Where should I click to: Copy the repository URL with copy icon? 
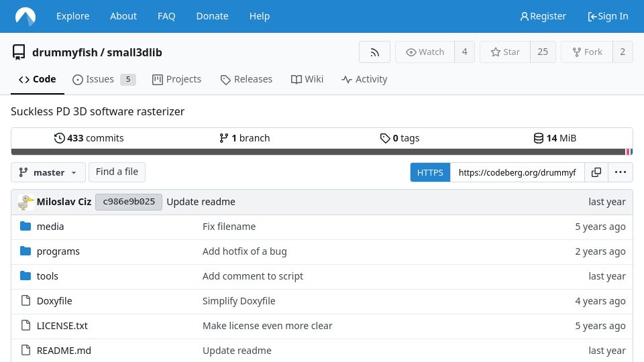click(x=596, y=172)
